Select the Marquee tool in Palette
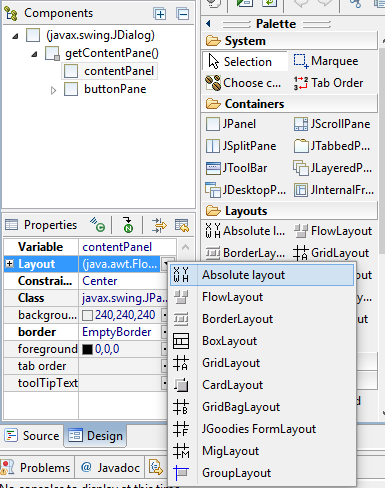The height and width of the screenshot is (488, 385). click(326, 61)
